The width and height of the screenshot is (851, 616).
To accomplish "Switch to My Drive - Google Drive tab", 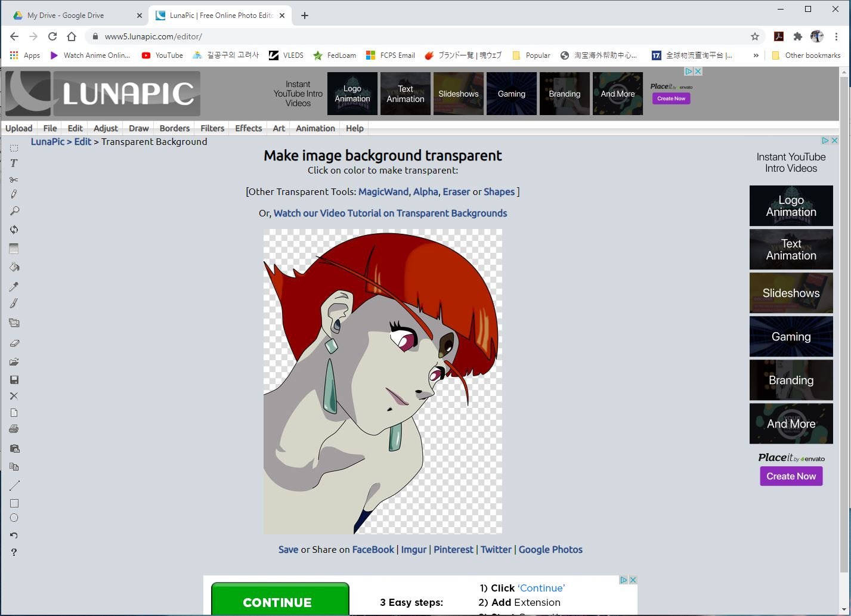I will 66,16.
